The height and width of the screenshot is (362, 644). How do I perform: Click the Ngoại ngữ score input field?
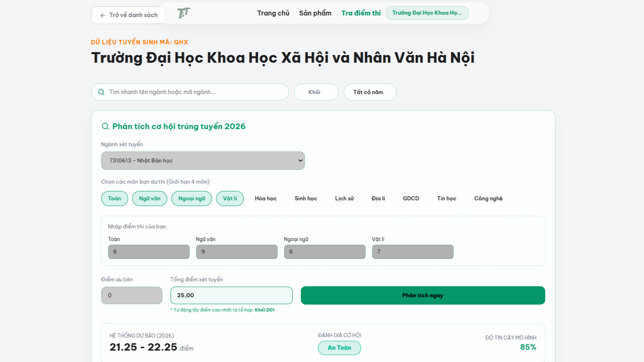click(x=325, y=252)
